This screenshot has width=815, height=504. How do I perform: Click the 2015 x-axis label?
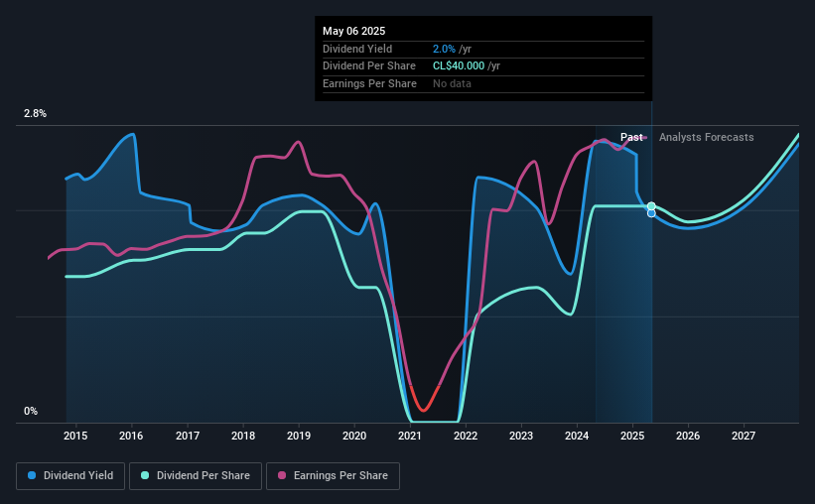(x=75, y=436)
